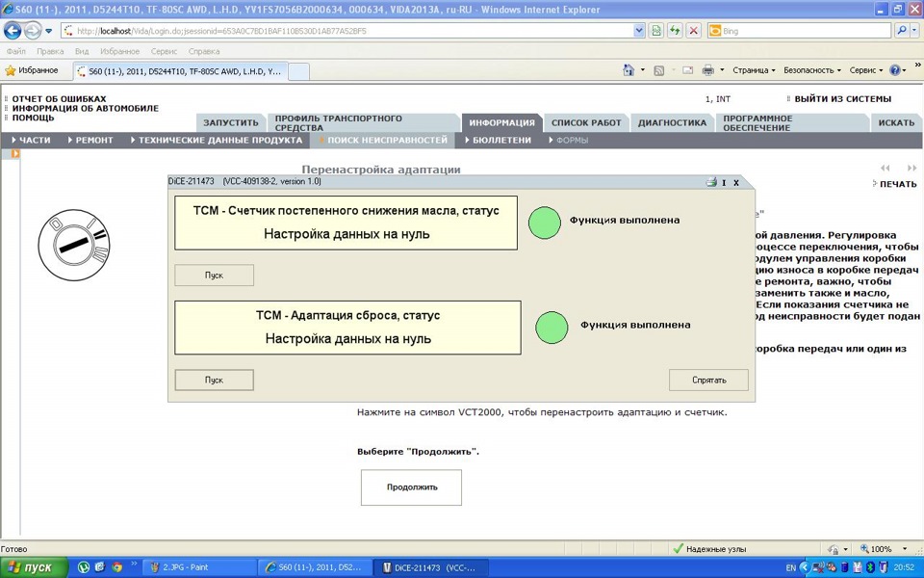Click the compatibility view page icon
This screenshot has height=578, width=924.
click(x=655, y=31)
